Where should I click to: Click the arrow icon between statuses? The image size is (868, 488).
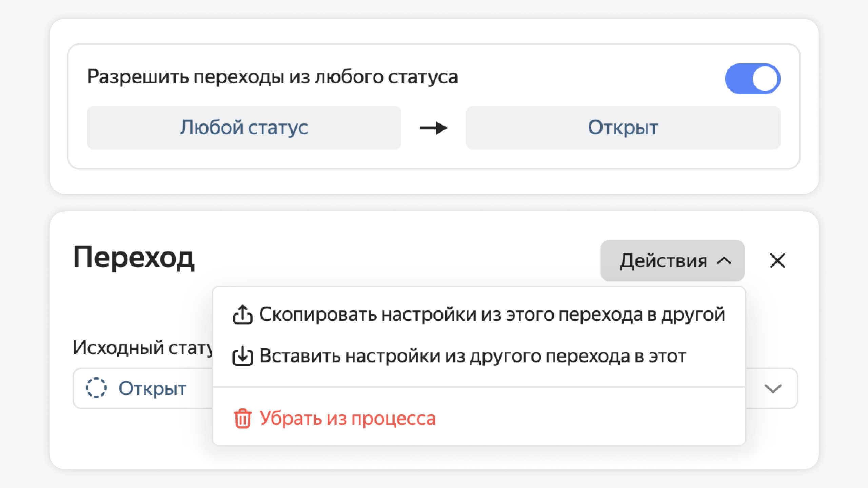[x=433, y=127]
